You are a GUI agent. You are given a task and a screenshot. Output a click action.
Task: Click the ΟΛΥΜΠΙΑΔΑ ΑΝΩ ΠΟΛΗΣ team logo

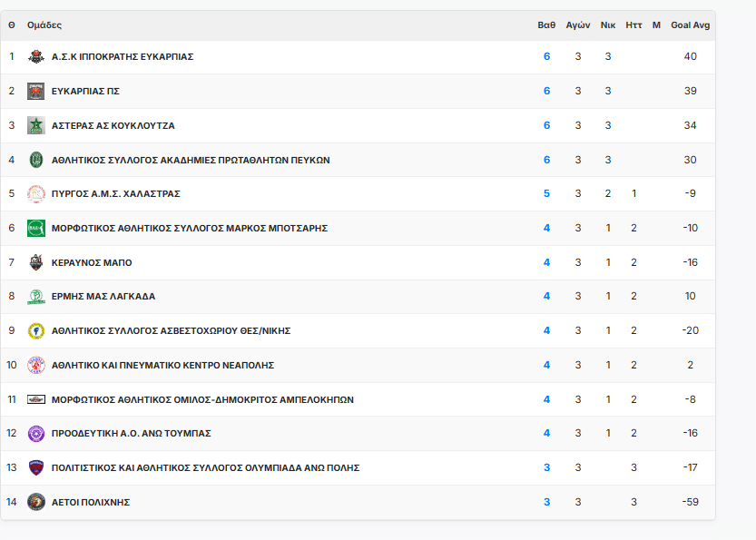click(36, 467)
